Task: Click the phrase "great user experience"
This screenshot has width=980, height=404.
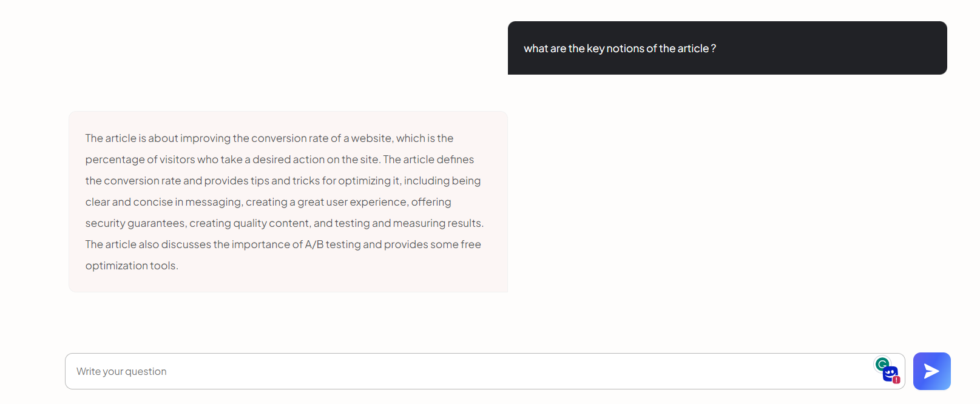Action: (352, 202)
